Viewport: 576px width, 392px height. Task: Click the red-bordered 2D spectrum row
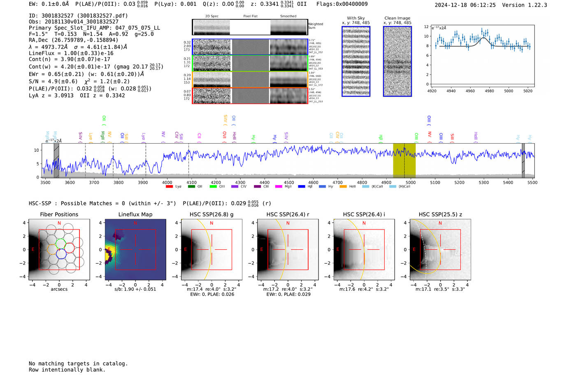pyautogui.click(x=250, y=95)
